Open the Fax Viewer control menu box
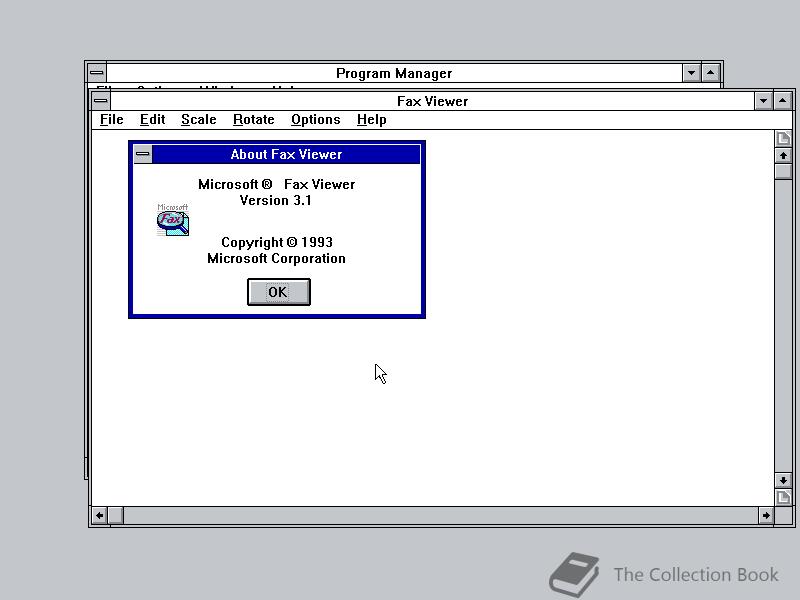 click(x=101, y=101)
